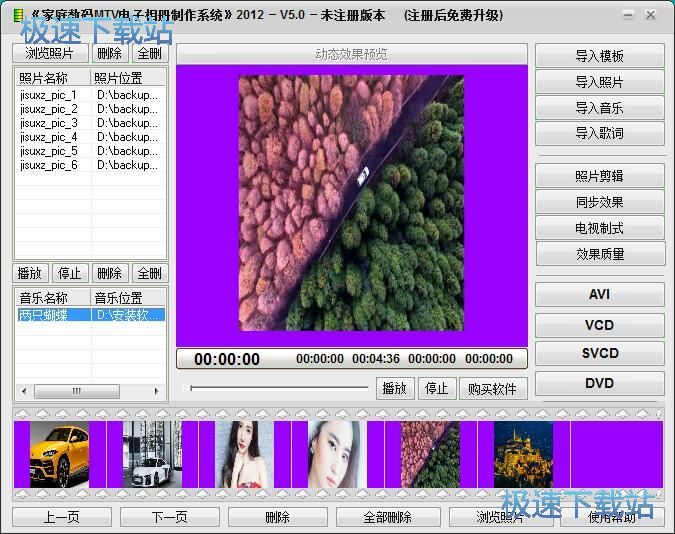Select photo row jisuxz_pic_5
The width and height of the screenshot is (675, 534).
(x=90, y=151)
